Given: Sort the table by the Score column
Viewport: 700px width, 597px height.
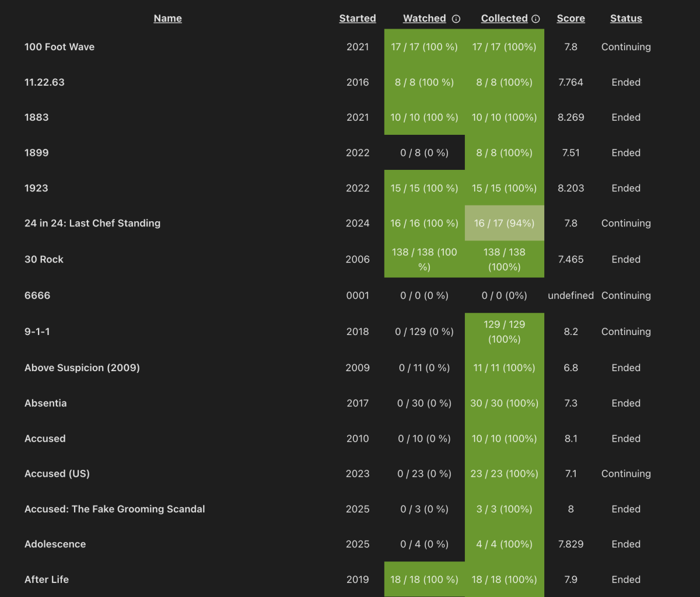Looking at the screenshot, I should (570, 18).
